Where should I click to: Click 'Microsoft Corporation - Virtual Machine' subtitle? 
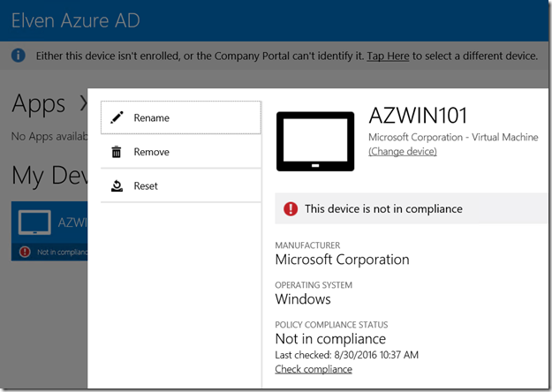pyautogui.click(x=453, y=137)
